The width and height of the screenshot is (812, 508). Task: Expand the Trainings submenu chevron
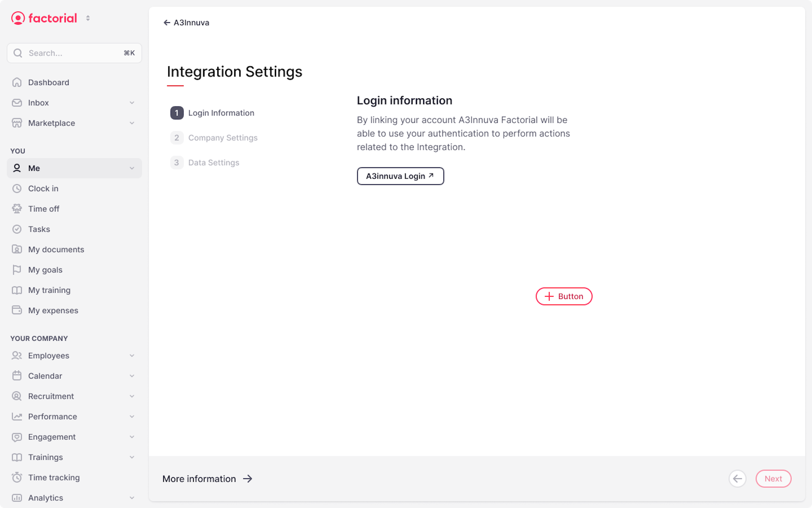132,457
